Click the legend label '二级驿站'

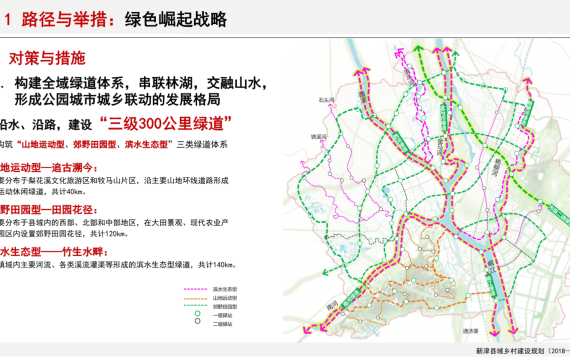(x=222, y=324)
